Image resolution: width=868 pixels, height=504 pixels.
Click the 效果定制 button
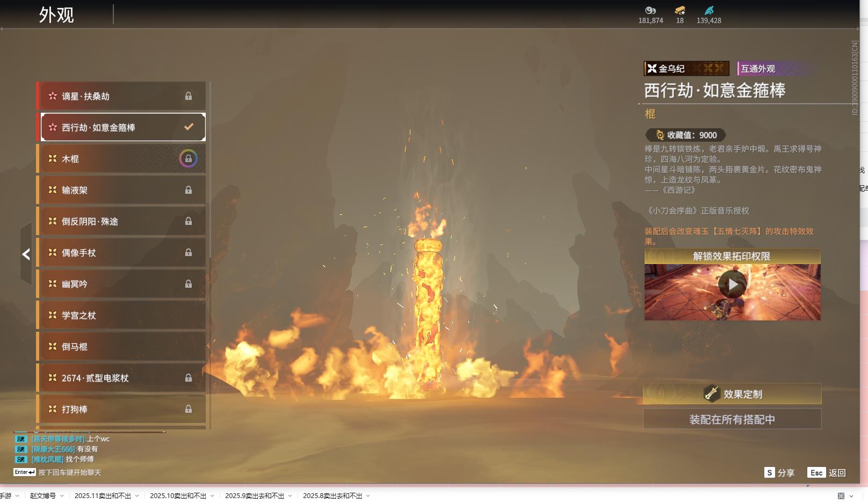tap(732, 394)
